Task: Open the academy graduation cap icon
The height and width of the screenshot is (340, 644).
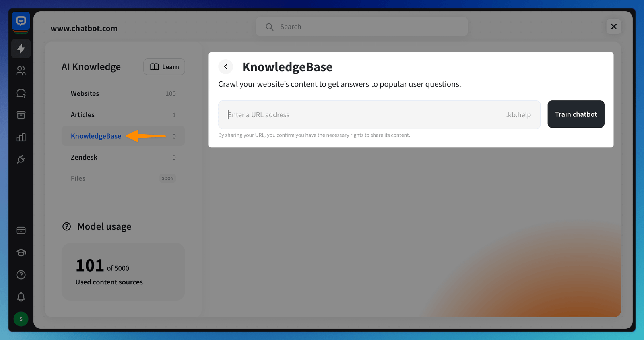Action: [21, 253]
